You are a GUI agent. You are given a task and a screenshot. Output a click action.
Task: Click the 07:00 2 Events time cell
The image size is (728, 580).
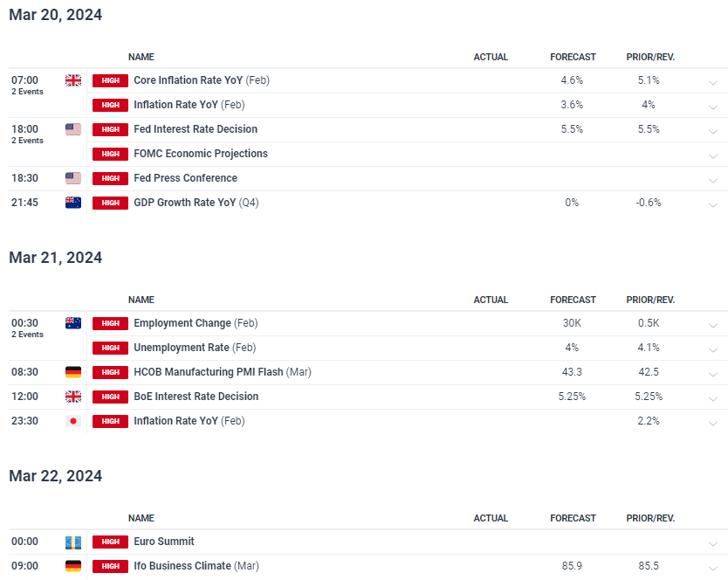(27, 84)
